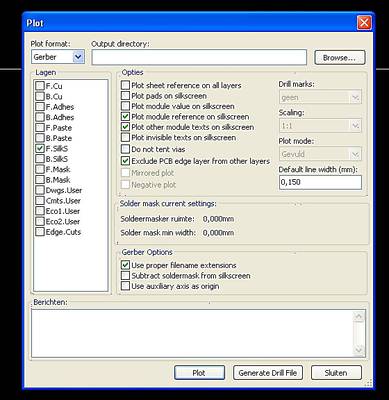This screenshot has width=389, height=400.
Task: Click the Berichten scrollbar up arrow
Action: (x=359, y=316)
